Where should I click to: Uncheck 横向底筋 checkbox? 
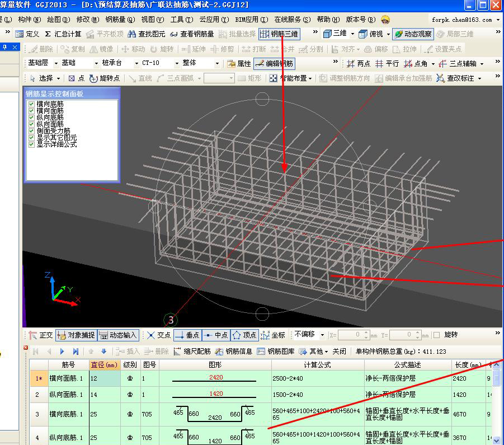coord(31,104)
